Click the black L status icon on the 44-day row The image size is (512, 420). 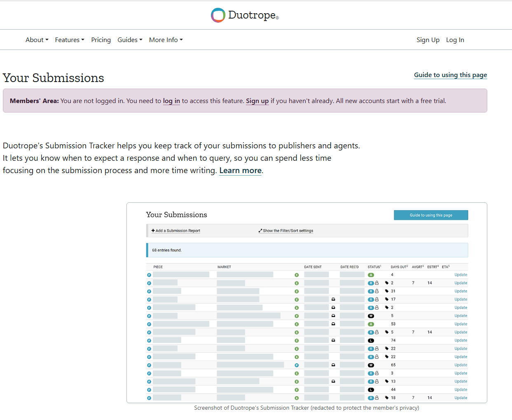coord(371,390)
